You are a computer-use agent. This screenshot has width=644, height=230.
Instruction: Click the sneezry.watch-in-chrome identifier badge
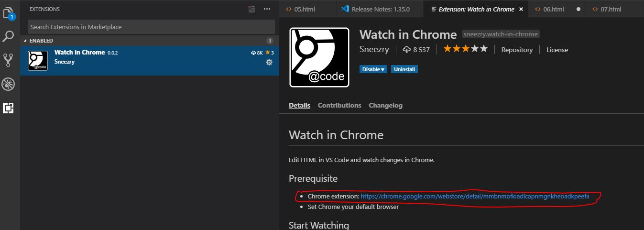click(x=501, y=34)
